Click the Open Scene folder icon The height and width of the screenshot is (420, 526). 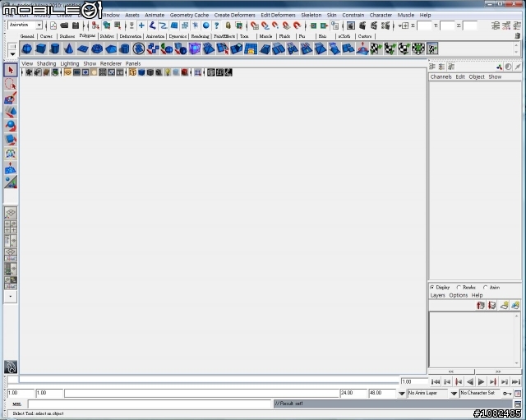64,25
